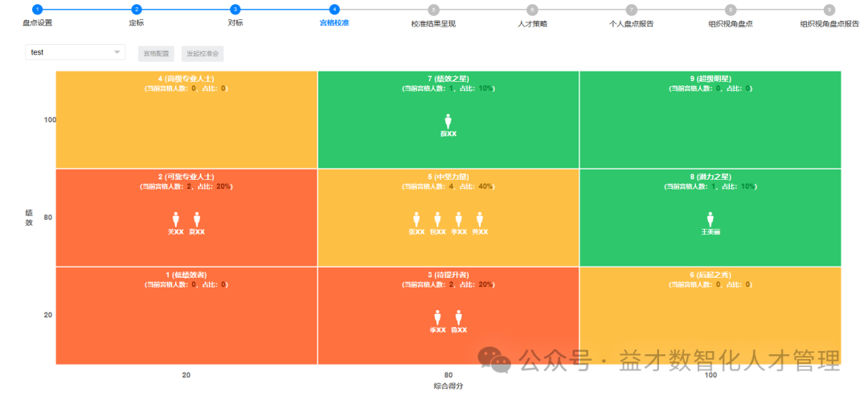Click the gray step 7 circle

click(632, 10)
